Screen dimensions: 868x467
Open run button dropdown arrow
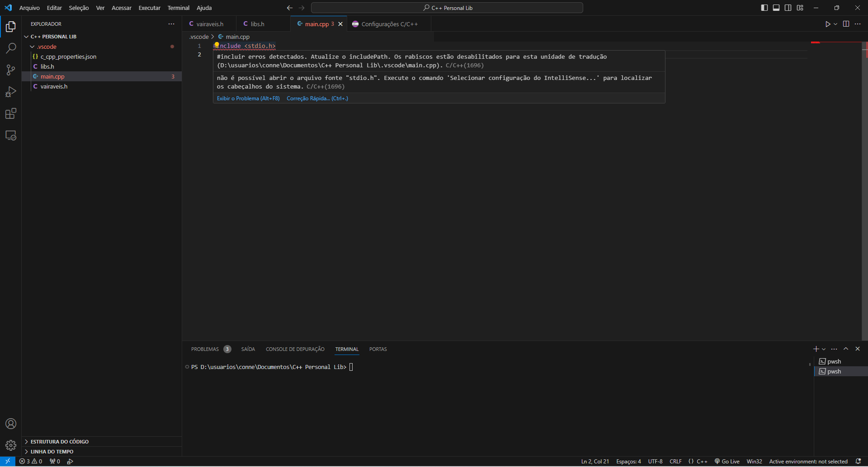[x=835, y=24]
